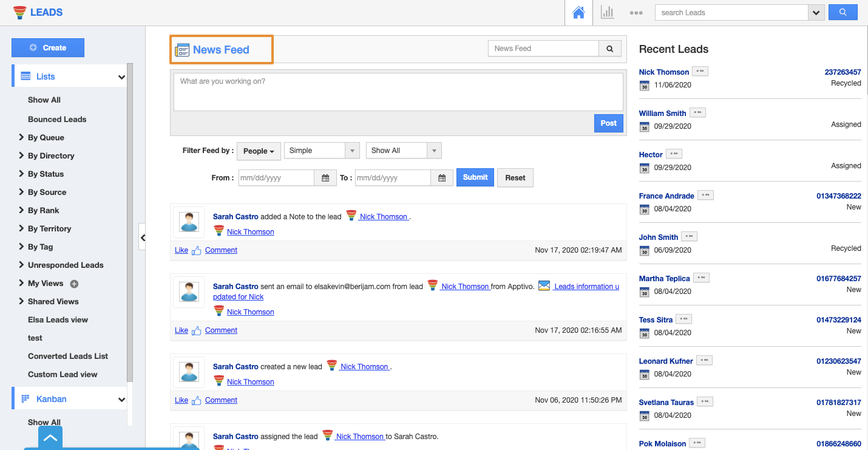This screenshot has height=450, width=868.
Task: Click the News Feed search magnifier icon
Action: pos(610,49)
